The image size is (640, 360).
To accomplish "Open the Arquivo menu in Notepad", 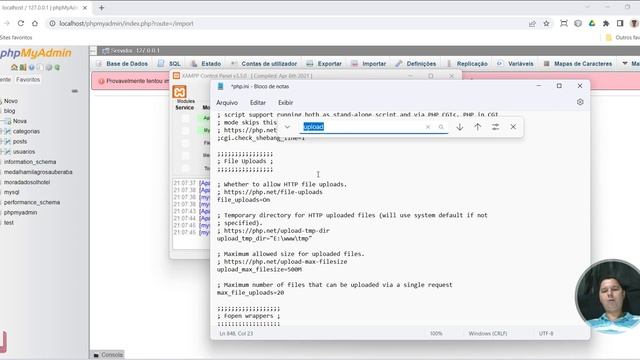I will pyautogui.click(x=227, y=102).
